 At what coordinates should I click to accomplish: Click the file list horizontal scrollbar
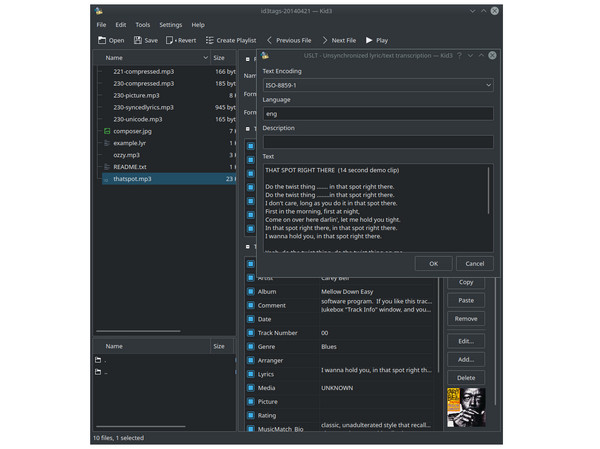pos(139,331)
